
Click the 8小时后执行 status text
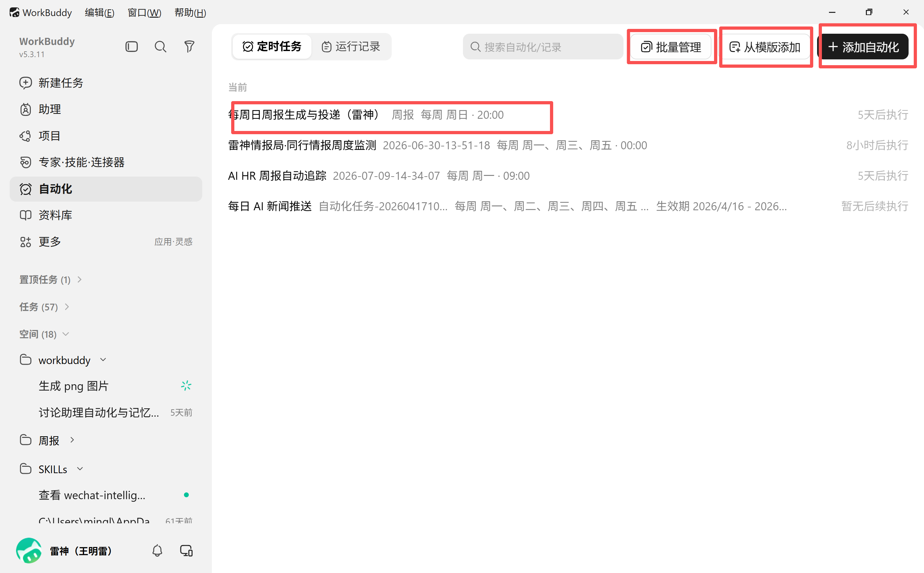tap(877, 145)
